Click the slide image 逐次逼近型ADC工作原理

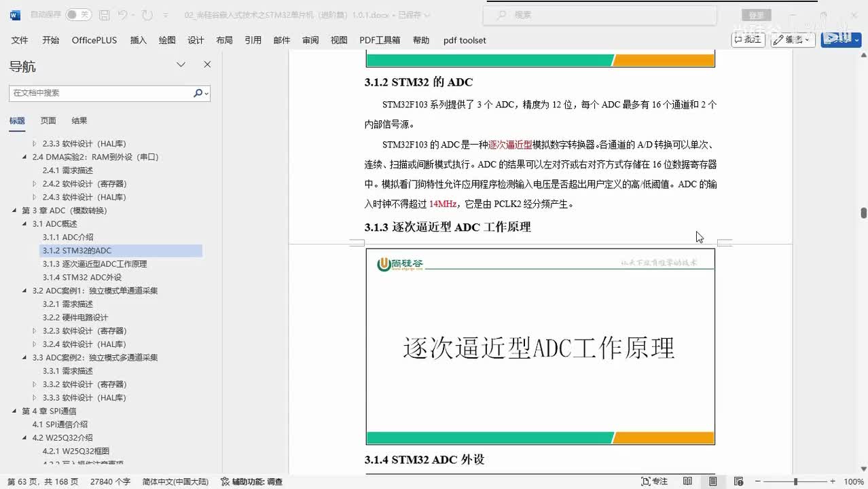540,346
